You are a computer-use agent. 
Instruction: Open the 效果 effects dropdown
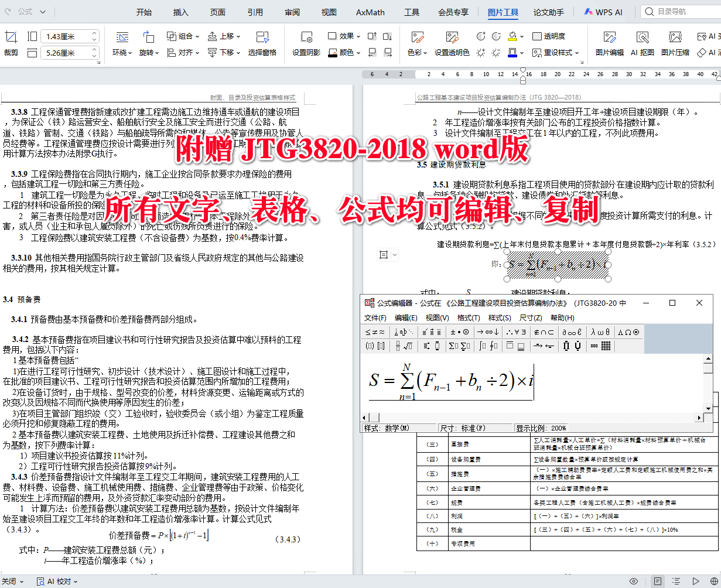(x=344, y=36)
